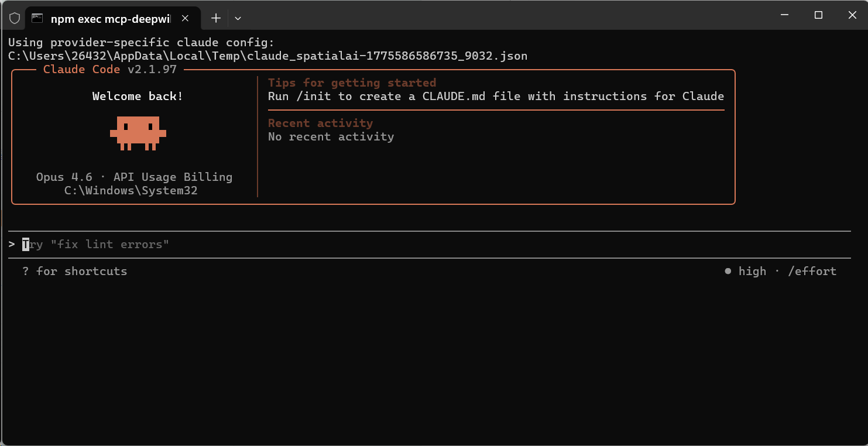
Task: Click the "Run /init to create a CLAUDE.md" line
Action: pyautogui.click(x=496, y=97)
